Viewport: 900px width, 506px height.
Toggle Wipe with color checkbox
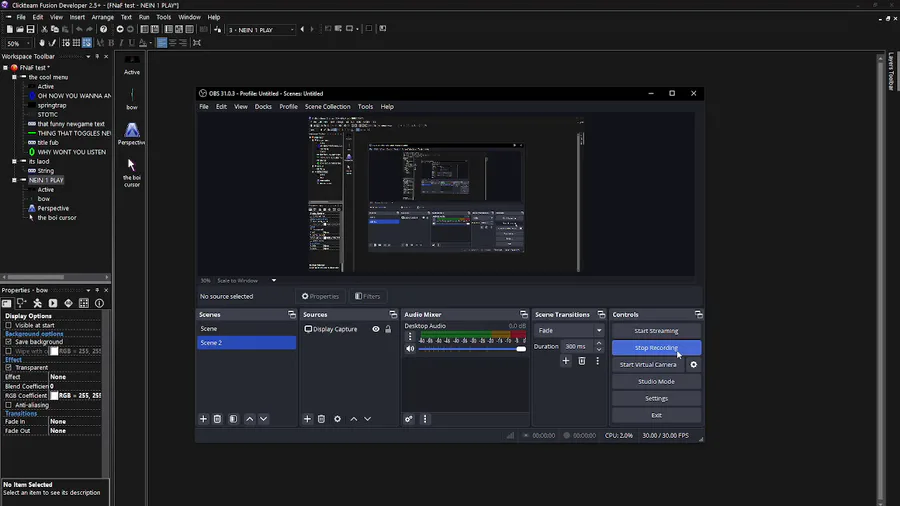[x=9, y=351]
